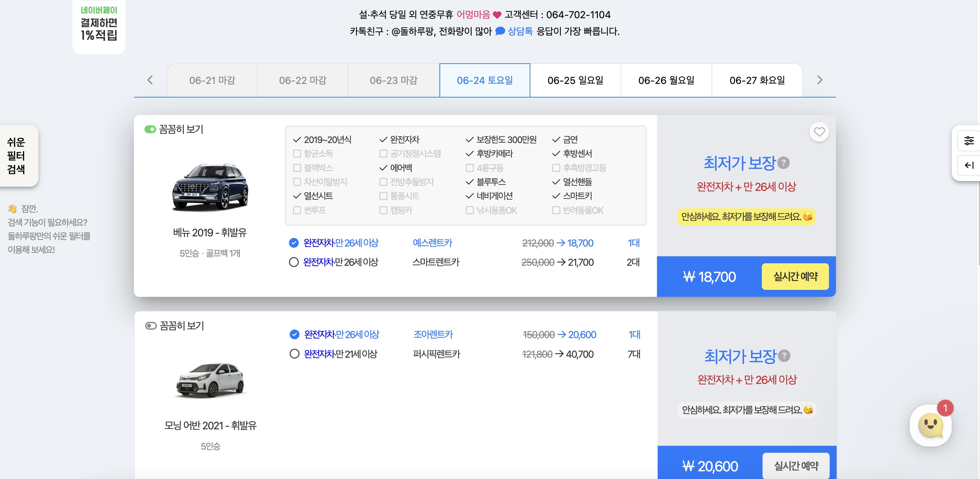
Task: Click collapse arrow icon on right panel
Action: [x=968, y=165]
